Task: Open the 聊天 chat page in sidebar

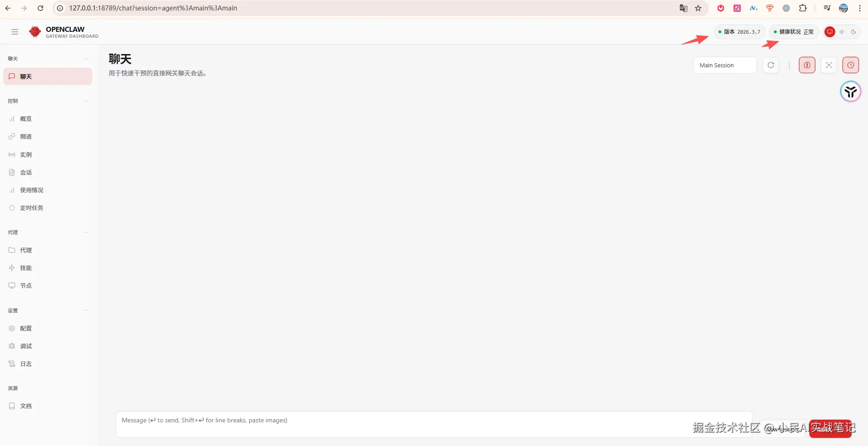Action: tap(48, 76)
